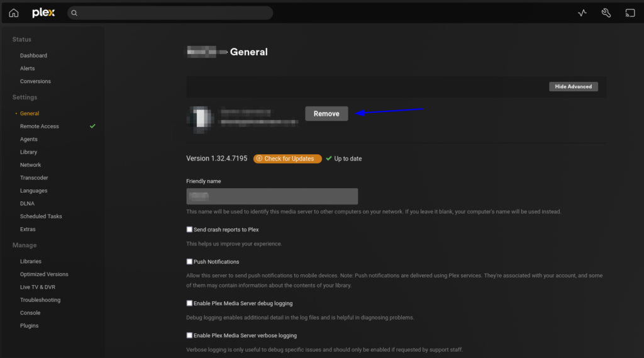The width and height of the screenshot is (644, 358).
Task: Click the green Remote Access checkmark
Action: [x=92, y=126]
